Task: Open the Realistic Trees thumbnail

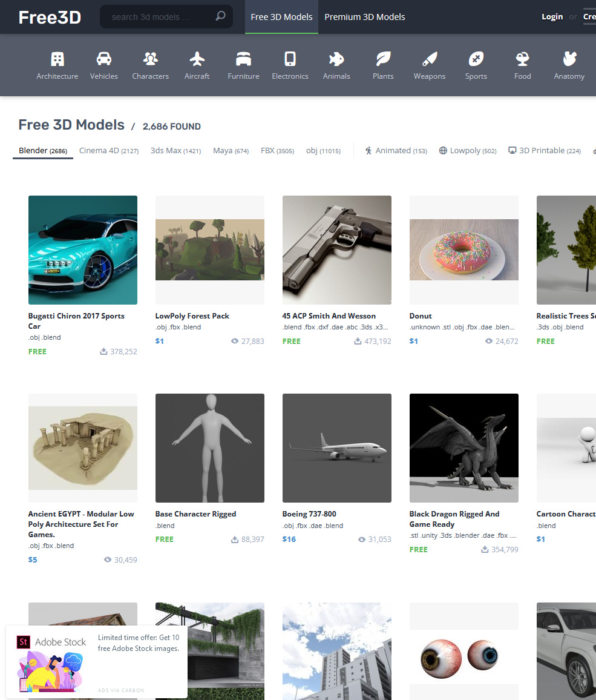Action: [566, 250]
